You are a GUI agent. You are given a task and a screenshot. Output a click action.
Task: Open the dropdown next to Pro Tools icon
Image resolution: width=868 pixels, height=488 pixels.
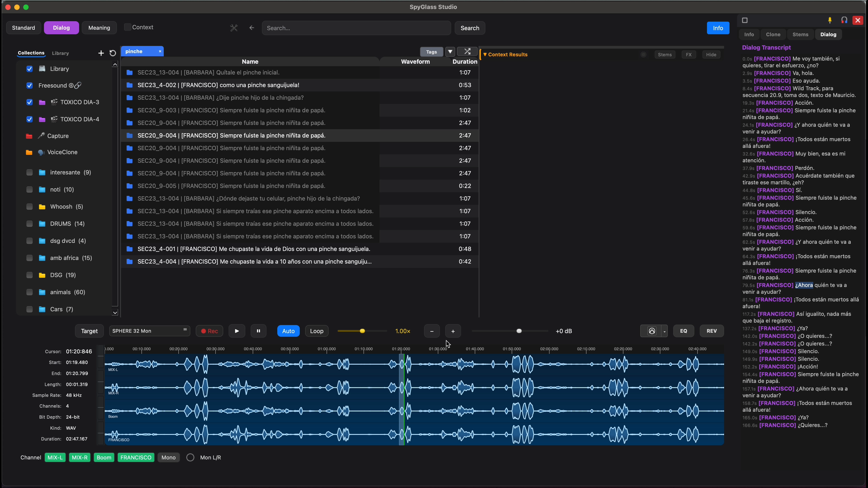pyautogui.click(x=665, y=331)
